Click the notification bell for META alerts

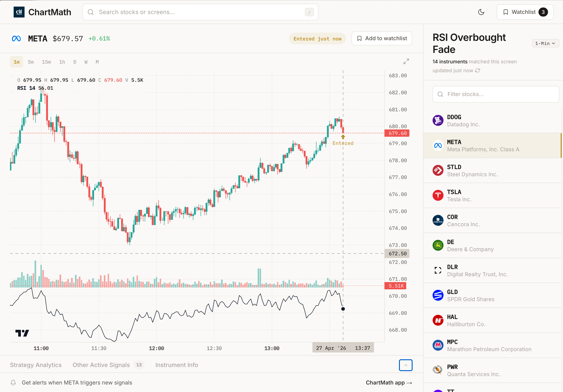(x=13, y=382)
